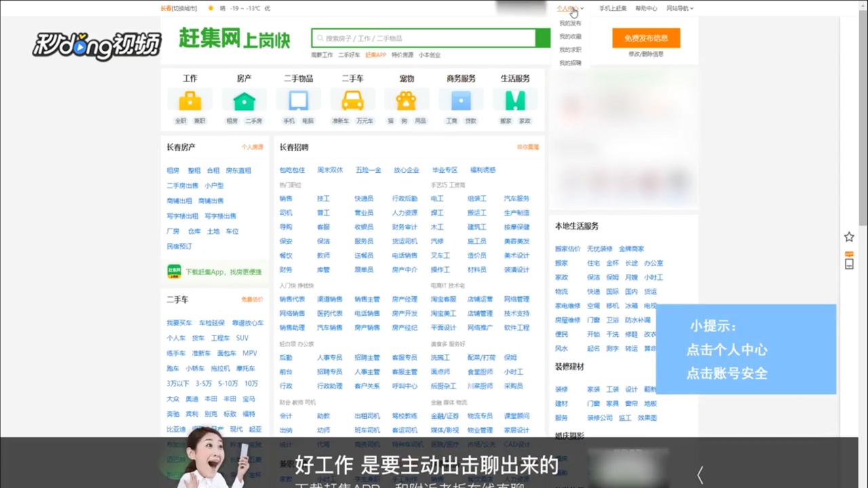868x488 pixels.
Task: Click the weather sun icon
Action: pos(211,8)
